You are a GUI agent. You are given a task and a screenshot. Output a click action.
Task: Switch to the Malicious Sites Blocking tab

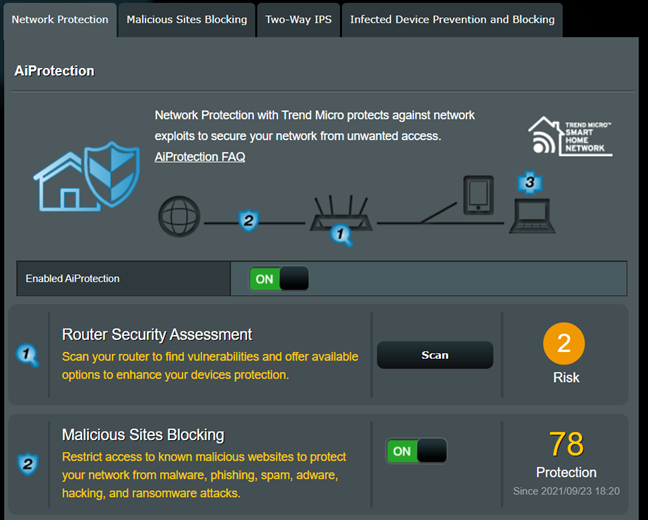click(187, 19)
